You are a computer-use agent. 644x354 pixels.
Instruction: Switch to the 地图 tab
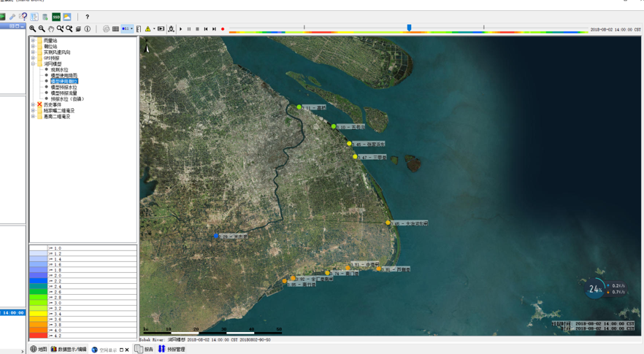pos(39,350)
